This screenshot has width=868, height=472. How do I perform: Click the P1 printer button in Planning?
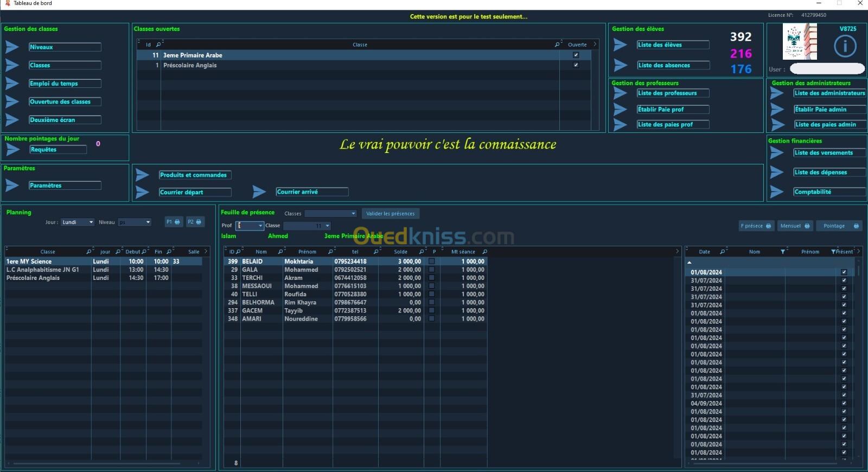173,222
